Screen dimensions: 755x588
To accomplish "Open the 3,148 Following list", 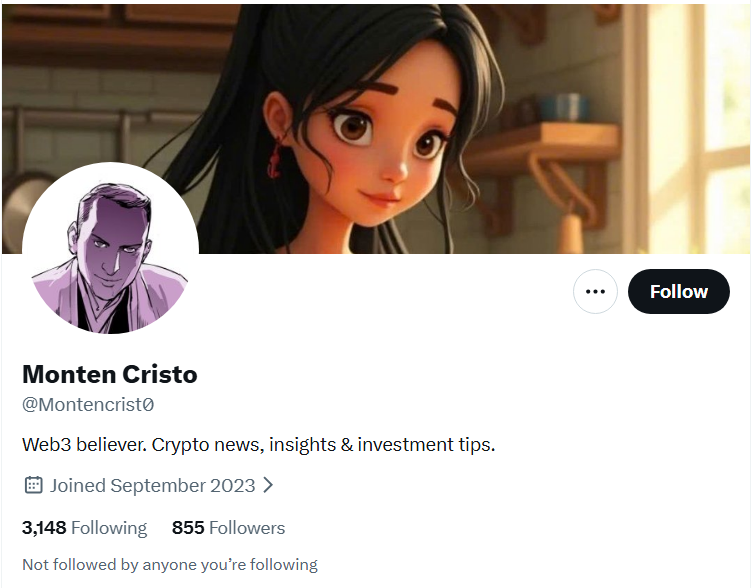I will [x=84, y=528].
